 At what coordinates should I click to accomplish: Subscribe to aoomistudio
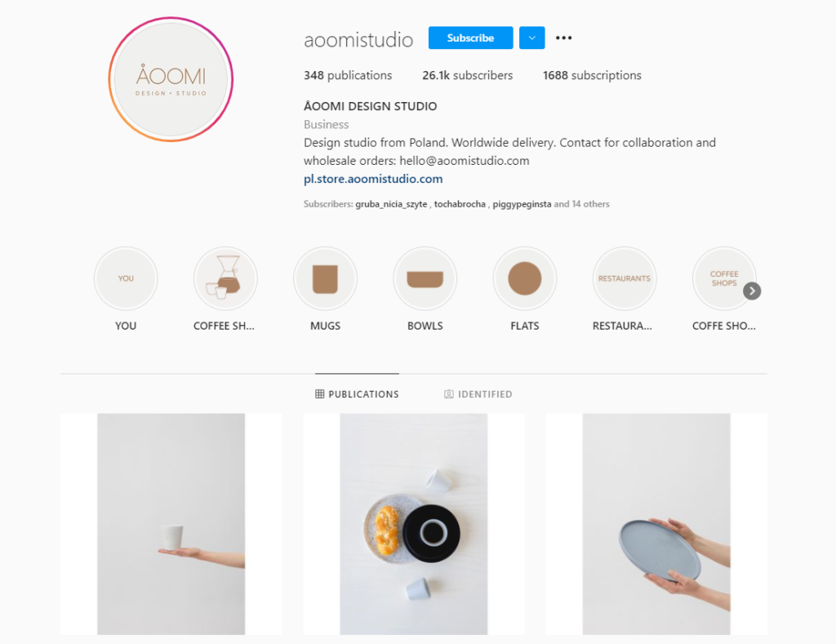click(x=471, y=38)
